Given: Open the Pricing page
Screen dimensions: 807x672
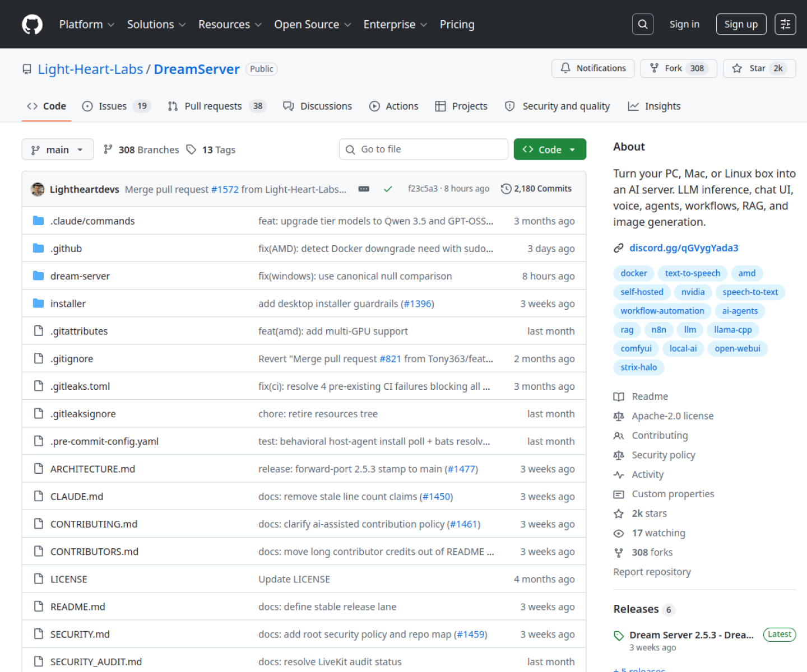Looking at the screenshot, I should [x=457, y=25].
